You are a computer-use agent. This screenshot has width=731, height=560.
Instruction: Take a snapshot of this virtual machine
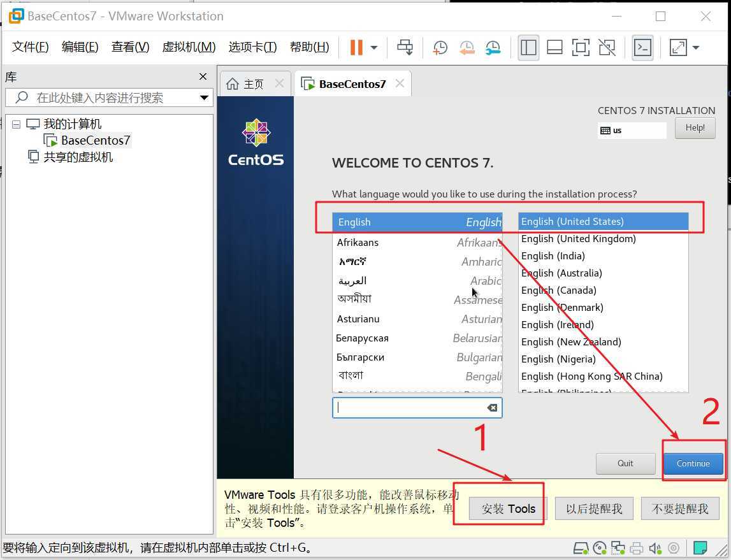(440, 48)
